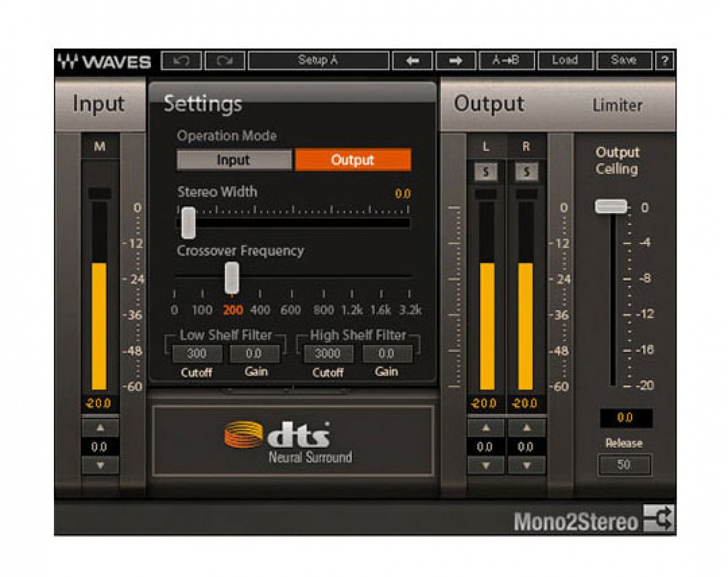Increase left channel output gain with up stepper
This screenshot has height=577, width=728.
tap(485, 427)
